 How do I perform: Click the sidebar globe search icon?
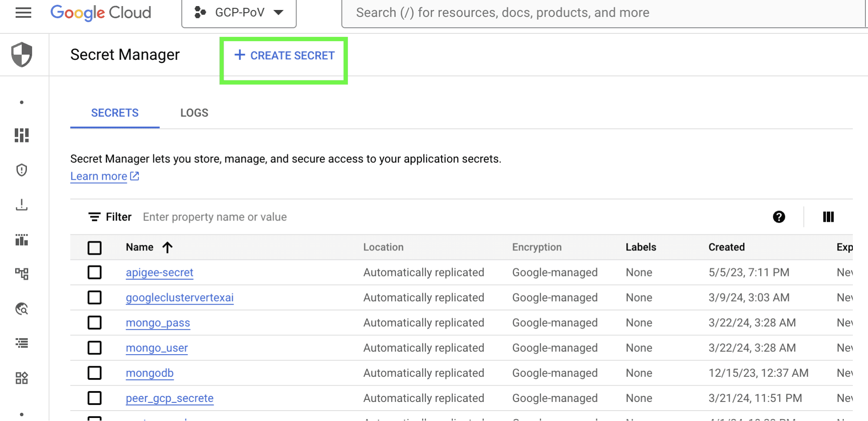[x=22, y=309]
